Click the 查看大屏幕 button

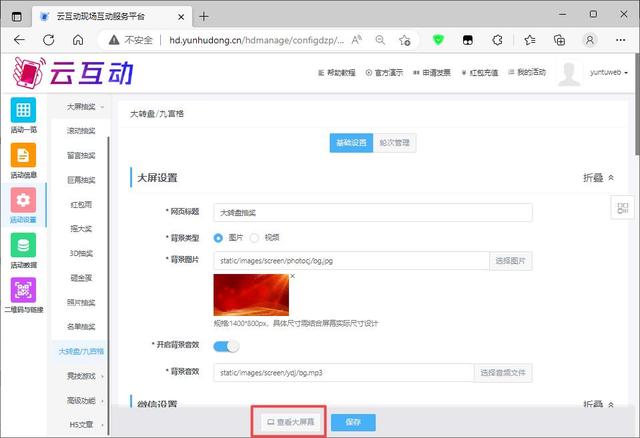tap(290, 422)
